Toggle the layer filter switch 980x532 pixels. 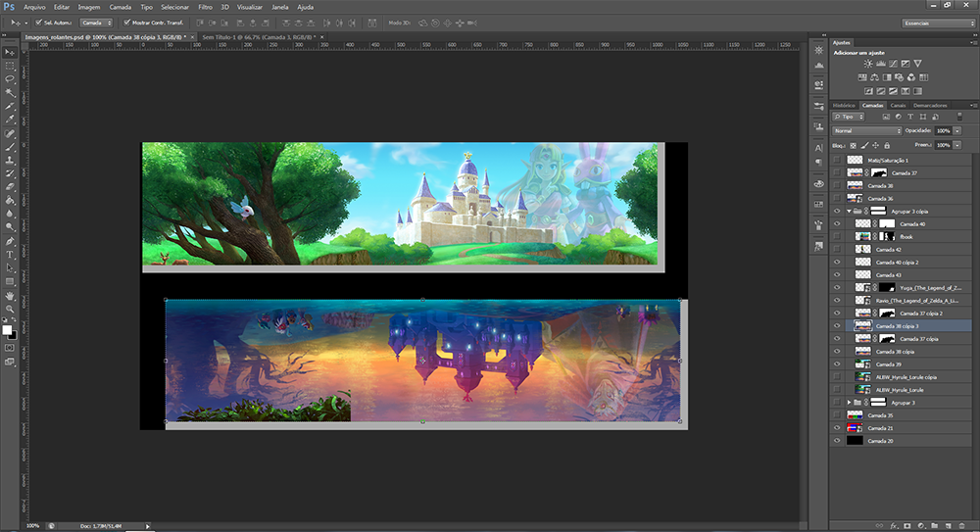[959, 117]
